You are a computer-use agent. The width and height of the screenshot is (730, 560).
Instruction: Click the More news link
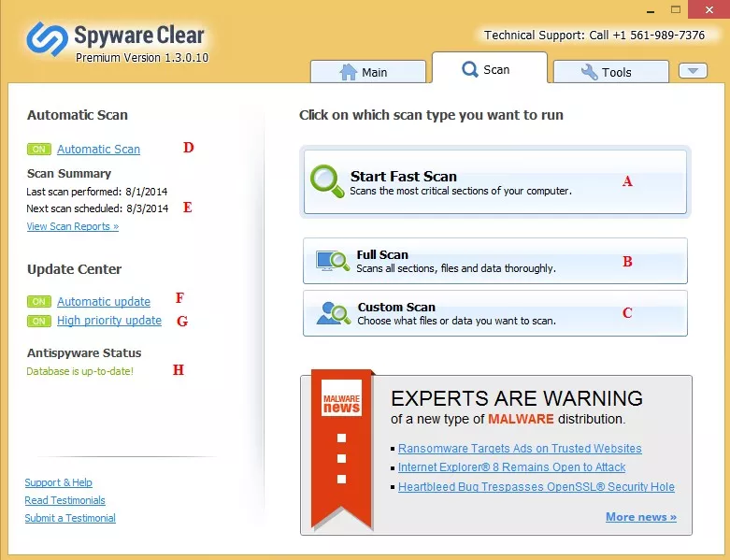641,517
